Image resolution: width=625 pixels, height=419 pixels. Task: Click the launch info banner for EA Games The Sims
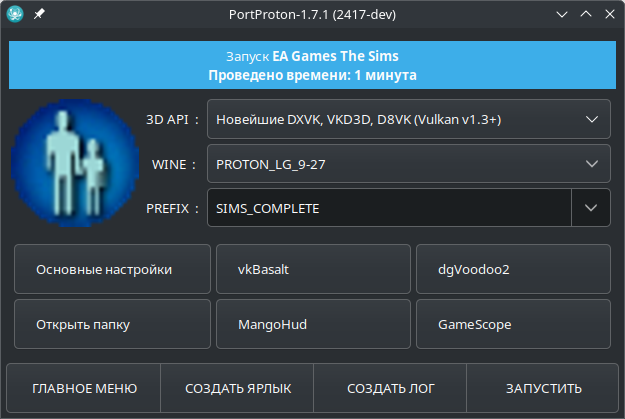(x=312, y=65)
